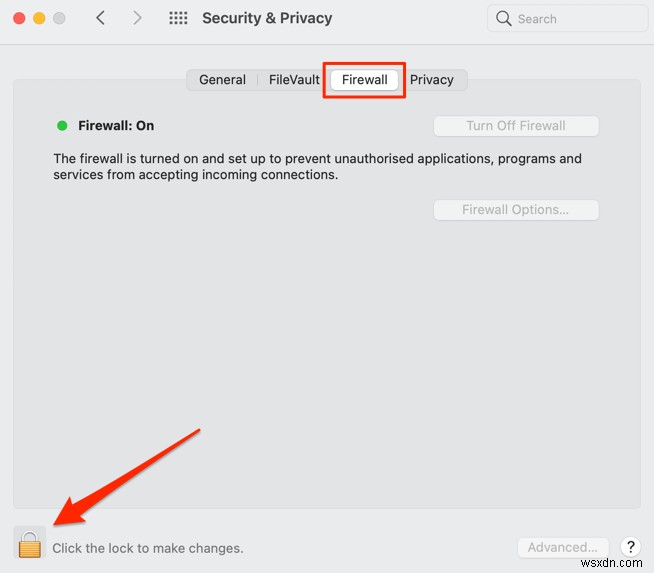Click the magnifying glass search icon
The height and width of the screenshot is (573, 654).
click(x=503, y=18)
